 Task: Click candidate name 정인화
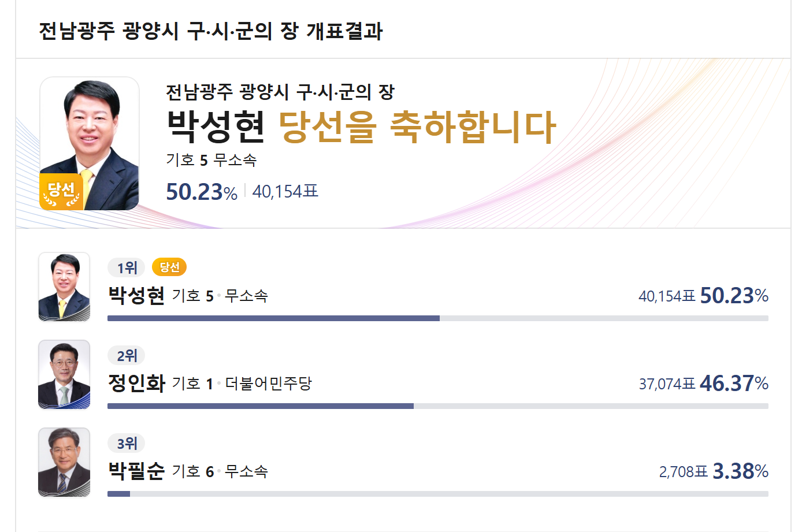pyautogui.click(x=137, y=384)
